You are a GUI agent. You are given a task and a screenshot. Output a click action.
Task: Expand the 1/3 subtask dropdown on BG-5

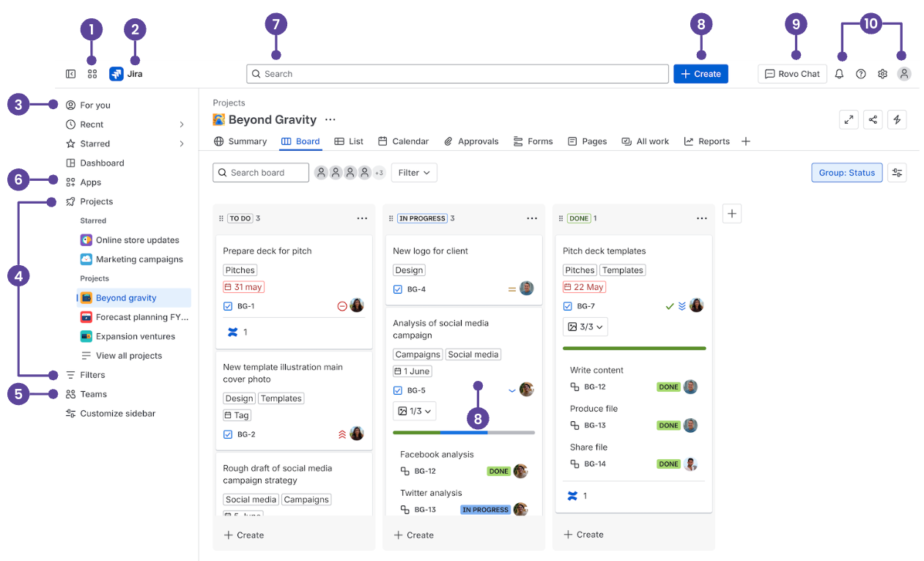click(415, 411)
